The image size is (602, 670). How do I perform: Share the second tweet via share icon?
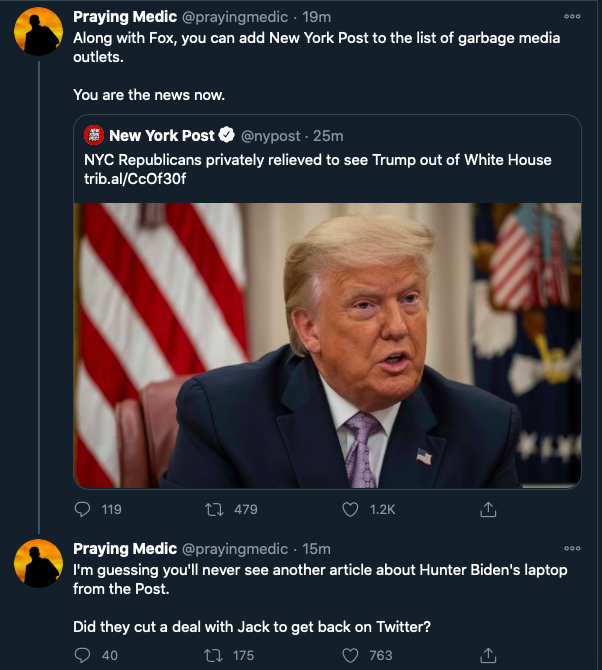point(488,655)
